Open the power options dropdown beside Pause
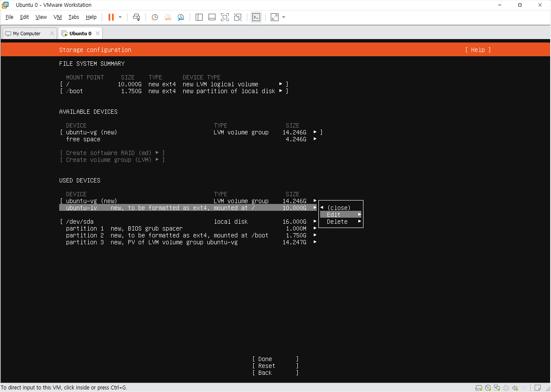 pos(120,17)
